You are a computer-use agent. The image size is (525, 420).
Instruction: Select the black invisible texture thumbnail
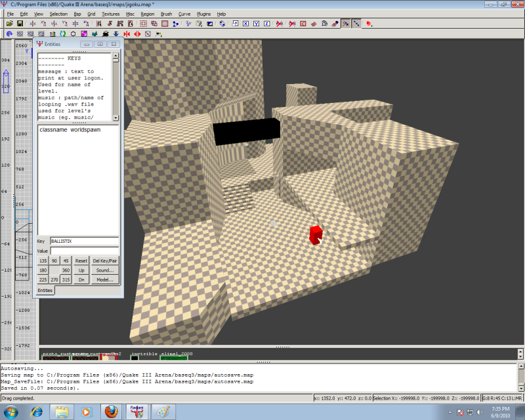135,358
